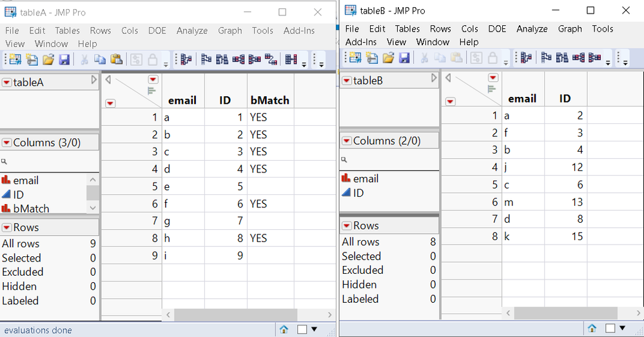Select bMatch column in tableA columns list

click(x=31, y=209)
